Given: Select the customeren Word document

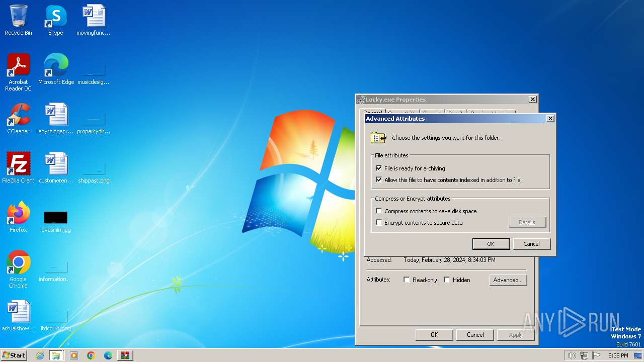Looking at the screenshot, I should pyautogui.click(x=56, y=168).
